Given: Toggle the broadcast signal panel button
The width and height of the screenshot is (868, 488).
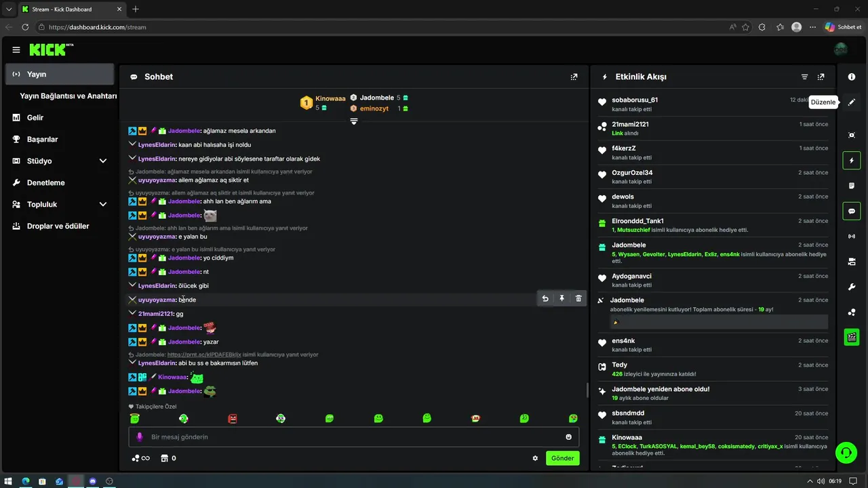Looking at the screenshot, I should click(852, 237).
